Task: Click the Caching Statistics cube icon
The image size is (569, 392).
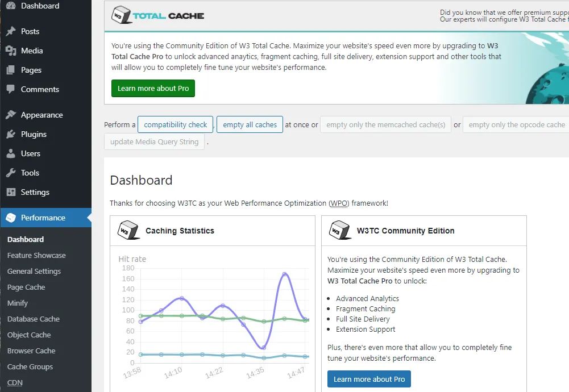Action: 128,230
